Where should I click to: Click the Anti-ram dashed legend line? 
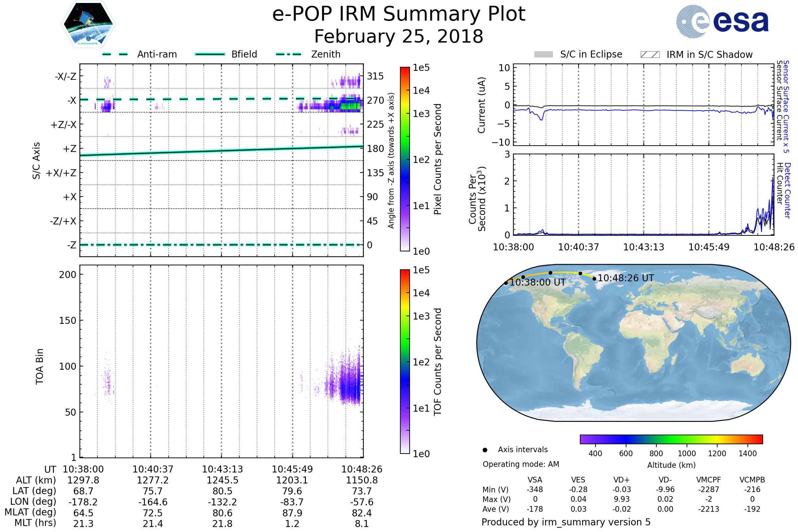click(115, 54)
